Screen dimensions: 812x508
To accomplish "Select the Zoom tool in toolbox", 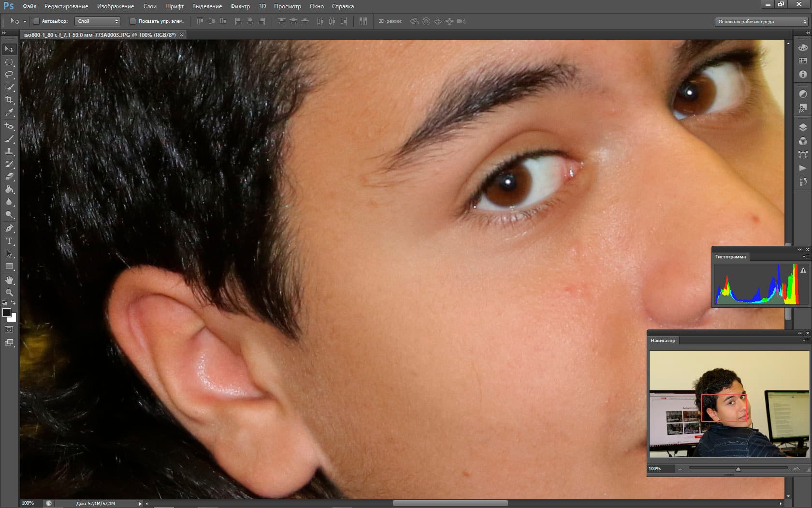I will point(9,293).
